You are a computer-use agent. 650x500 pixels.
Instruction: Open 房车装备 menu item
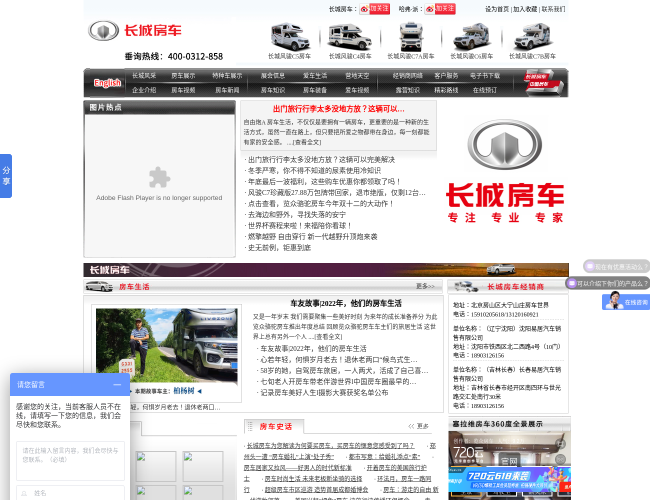[x=315, y=90]
